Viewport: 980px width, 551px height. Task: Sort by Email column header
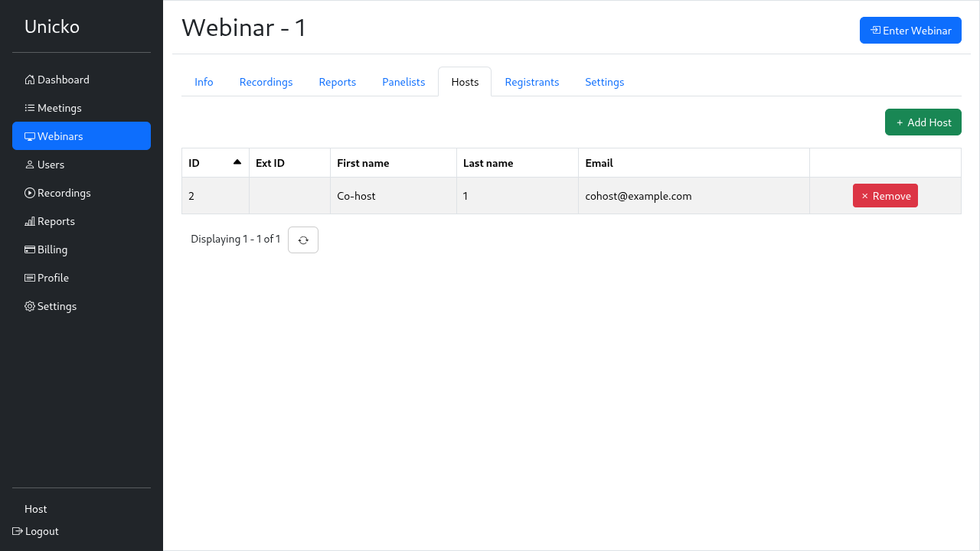coord(694,163)
